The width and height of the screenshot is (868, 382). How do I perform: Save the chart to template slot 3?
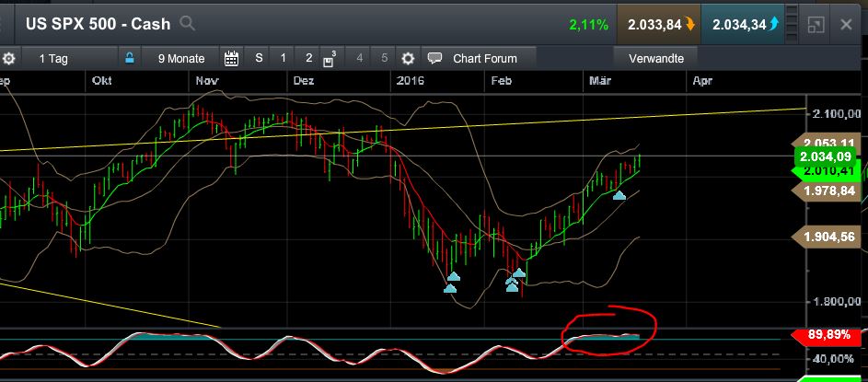[330, 59]
